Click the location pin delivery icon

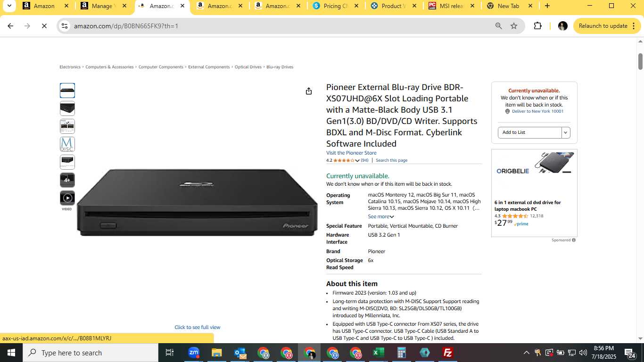tap(507, 112)
